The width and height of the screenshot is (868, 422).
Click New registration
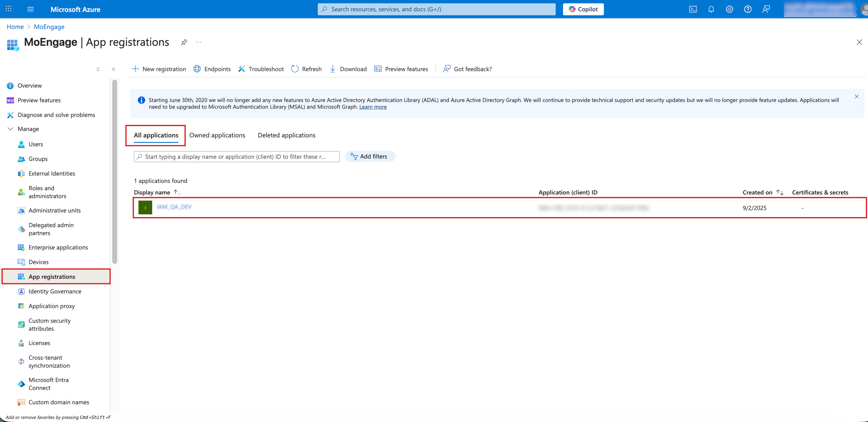point(159,69)
